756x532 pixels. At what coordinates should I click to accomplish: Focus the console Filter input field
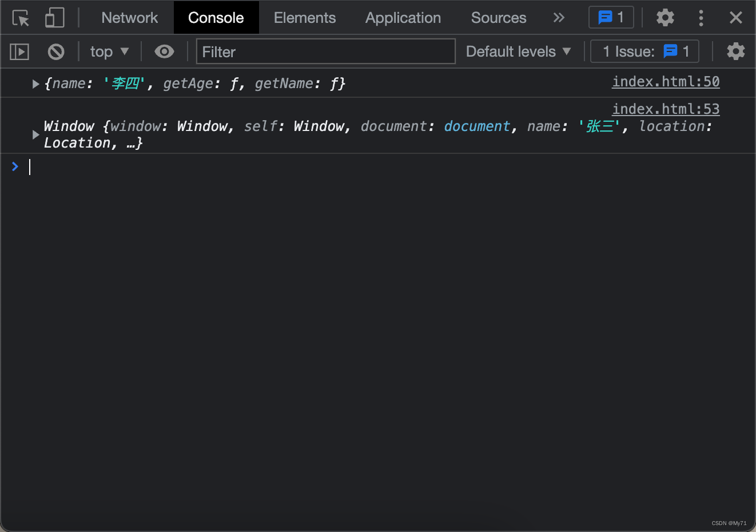point(325,51)
